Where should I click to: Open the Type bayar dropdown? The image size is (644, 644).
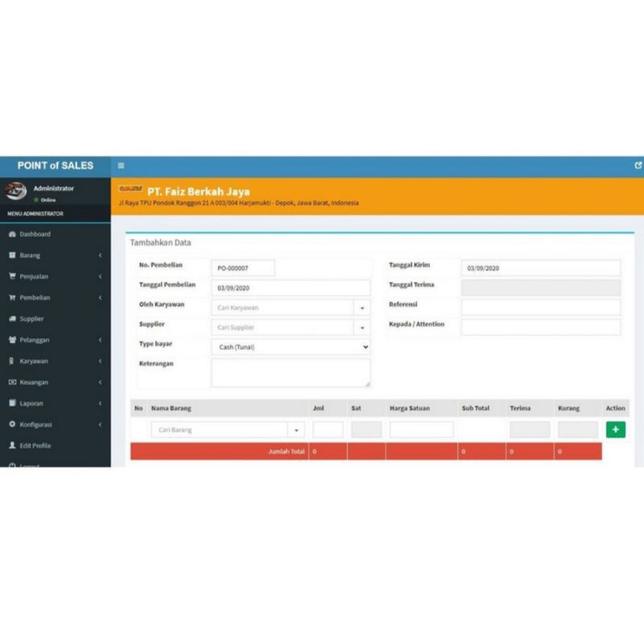coord(290,346)
